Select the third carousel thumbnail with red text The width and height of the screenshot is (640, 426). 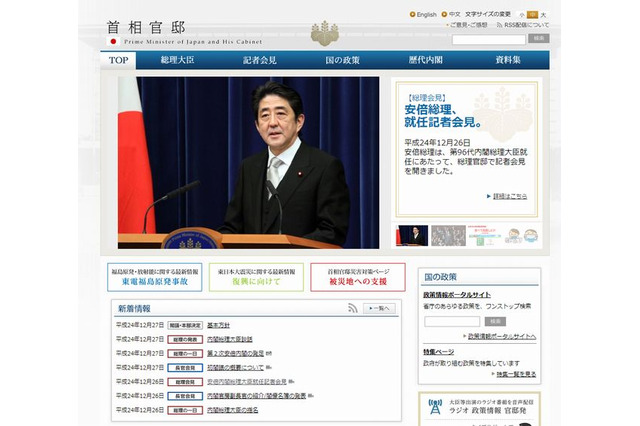484,235
